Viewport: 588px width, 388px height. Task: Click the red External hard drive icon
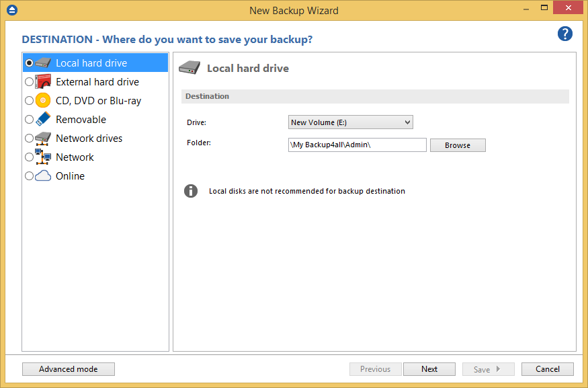[x=40, y=81]
